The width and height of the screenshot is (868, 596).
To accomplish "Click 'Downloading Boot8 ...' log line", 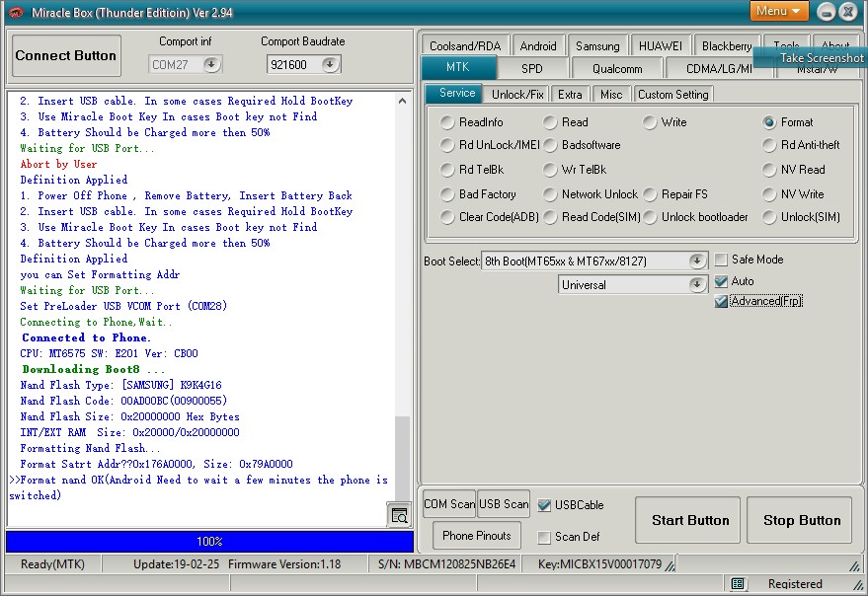I will click(x=93, y=369).
